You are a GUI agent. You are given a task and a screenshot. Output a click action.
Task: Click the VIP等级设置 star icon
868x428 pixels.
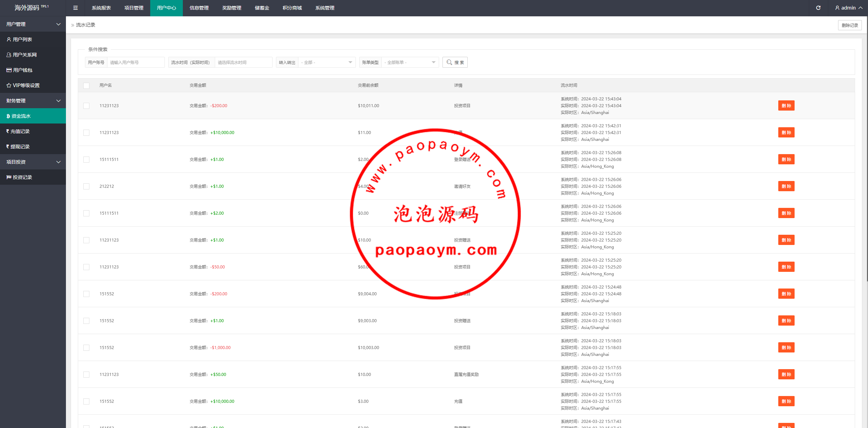pyautogui.click(x=9, y=85)
